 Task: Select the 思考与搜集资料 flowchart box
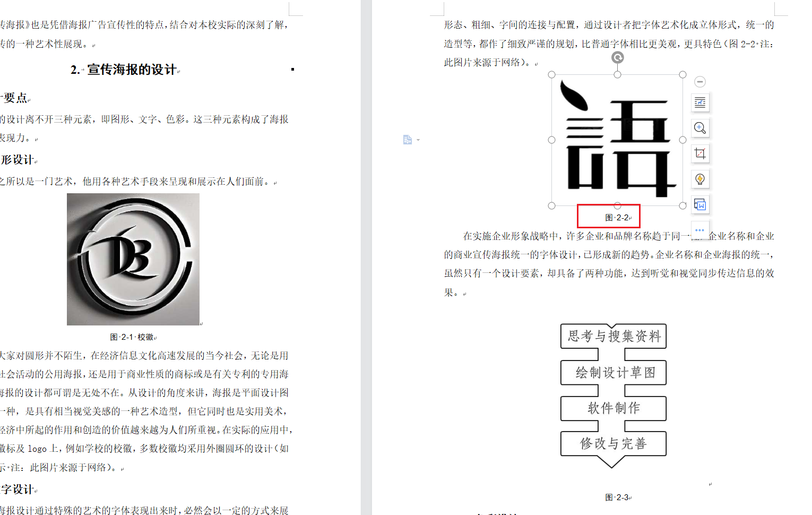click(614, 336)
